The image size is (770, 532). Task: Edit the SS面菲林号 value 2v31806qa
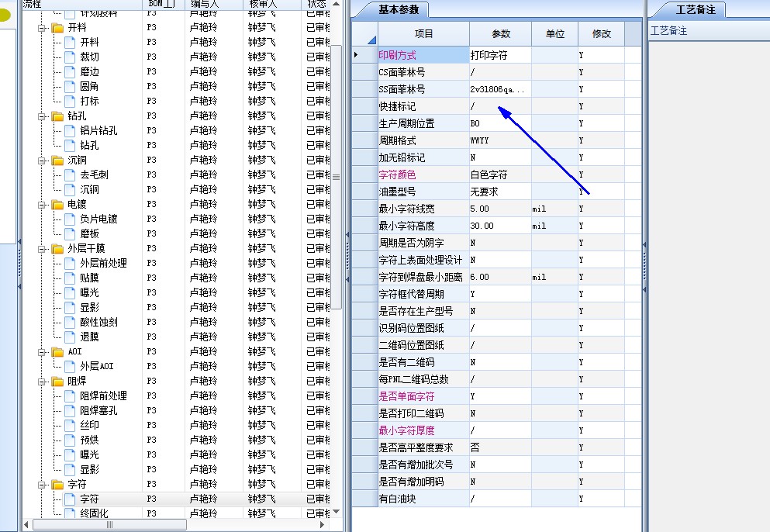[x=500, y=89]
